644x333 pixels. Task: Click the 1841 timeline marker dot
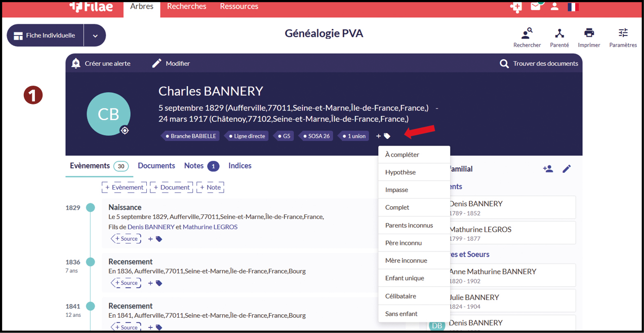click(x=90, y=306)
